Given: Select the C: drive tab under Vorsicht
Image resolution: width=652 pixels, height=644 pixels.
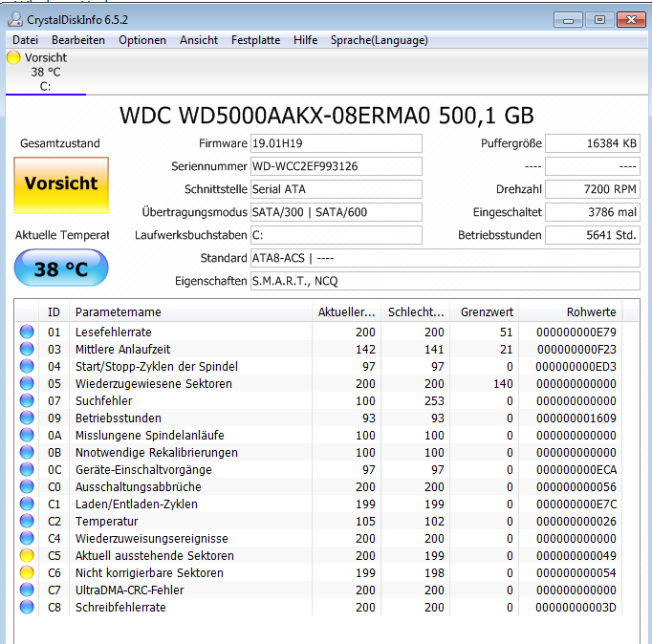Looking at the screenshot, I should click(x=45, y=72).
